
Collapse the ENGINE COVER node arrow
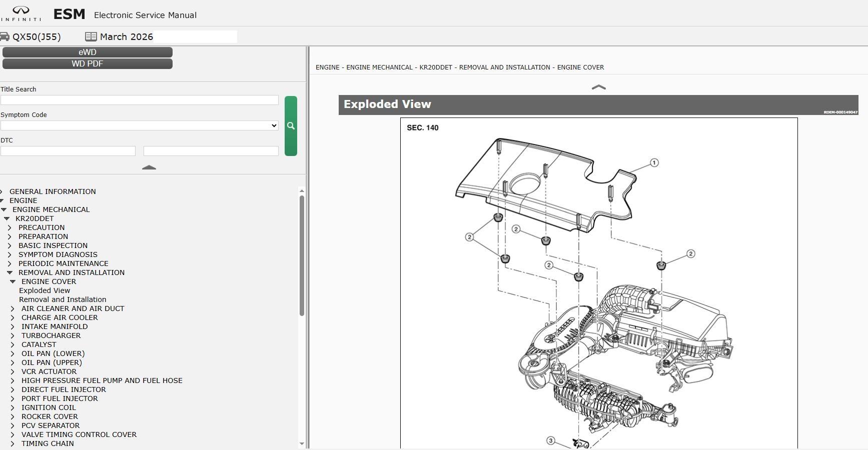(13, 281)
